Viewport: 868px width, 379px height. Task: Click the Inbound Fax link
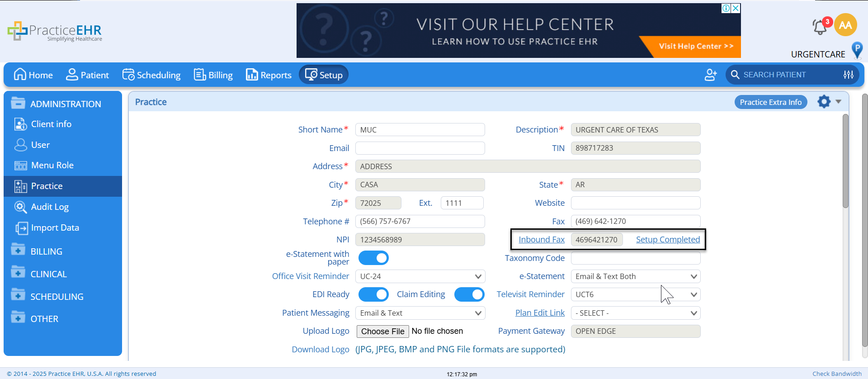coord(542,240)
